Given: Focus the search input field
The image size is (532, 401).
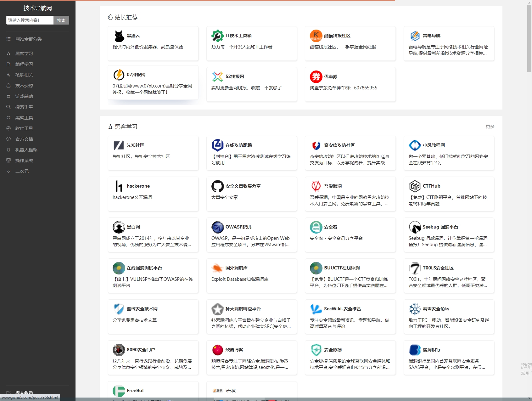Looking at the screenshot, I should 30,20.
